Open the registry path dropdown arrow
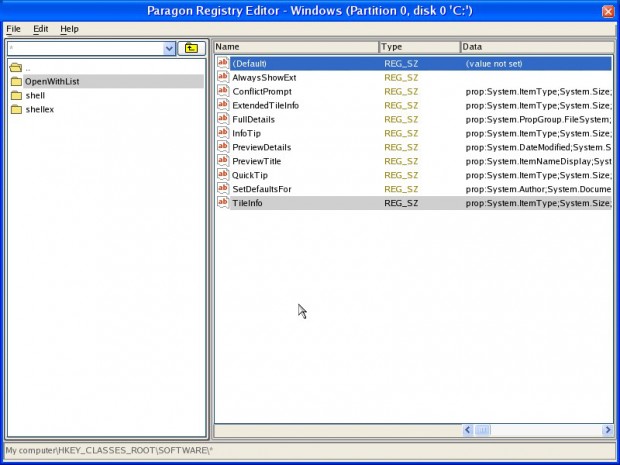Image resolution: width=620 pixels, height=465 pixels. 169,48
